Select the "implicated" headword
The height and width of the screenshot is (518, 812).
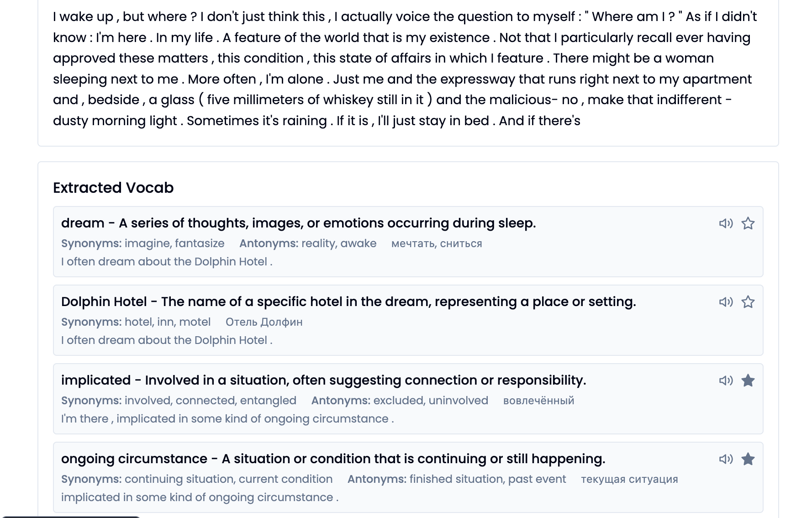coord(96,380)
